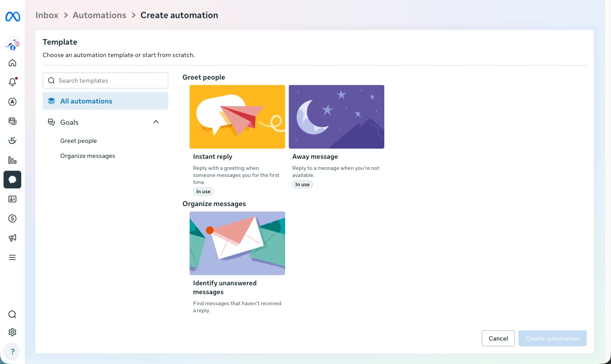The height and width of the screenshot is (364, 611).
Task: Open Monetization via the dollar icon
Action: click(12, 218)
